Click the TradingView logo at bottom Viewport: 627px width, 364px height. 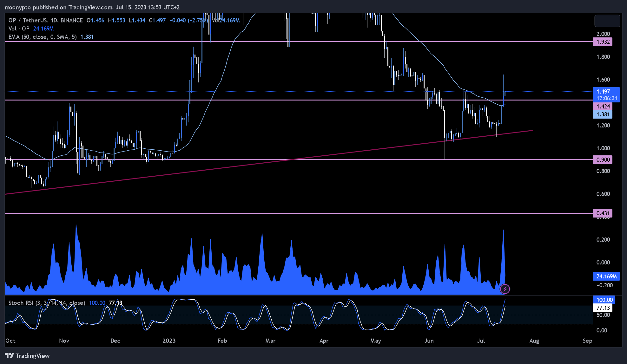click(27, 356)
